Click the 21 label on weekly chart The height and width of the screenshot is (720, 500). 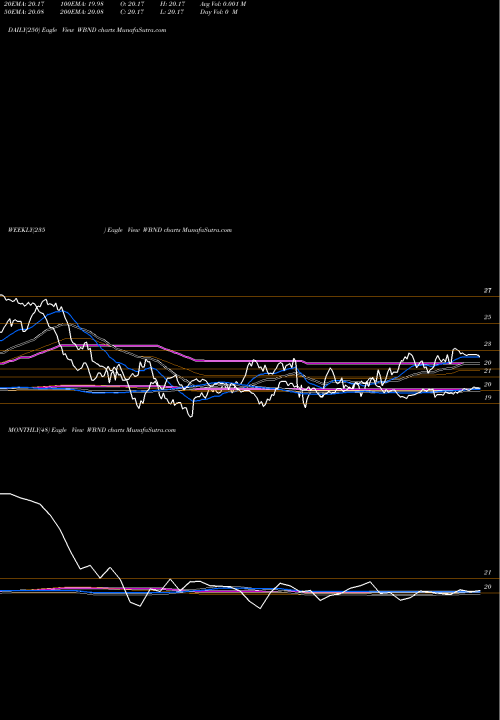pos(487,371)
